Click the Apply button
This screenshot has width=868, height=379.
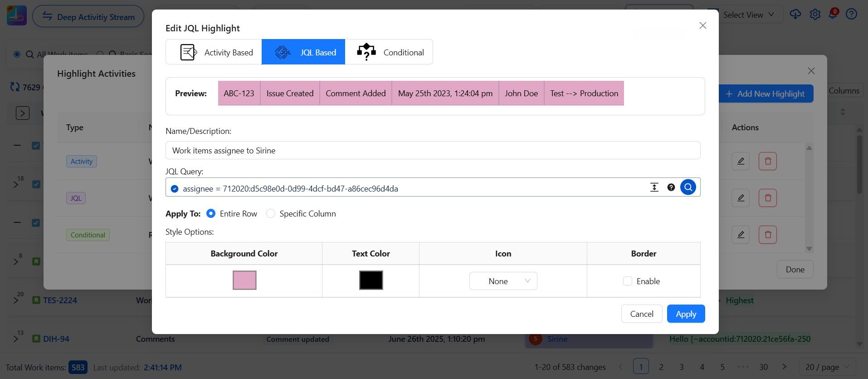click(686, 314)
